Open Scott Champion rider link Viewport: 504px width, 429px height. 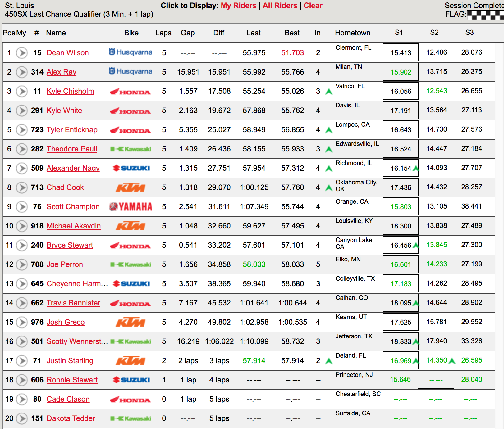[x=73, y=207]
